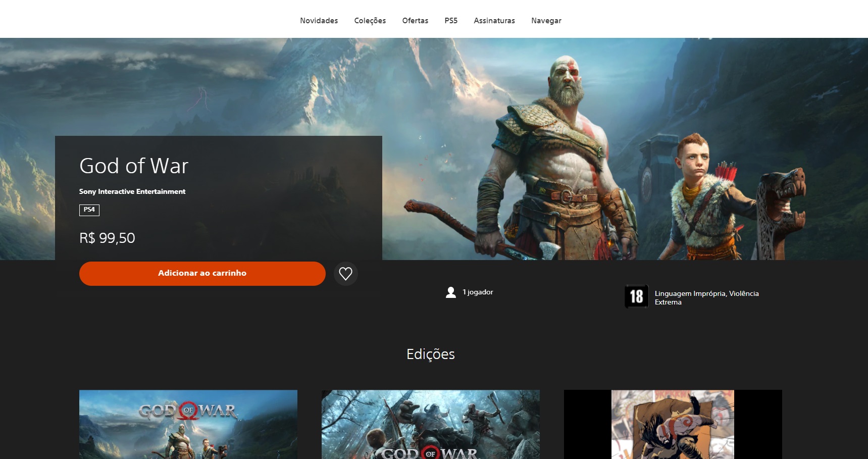Screen dimensions: 868x459
Task: Open the middle edition with the troll artwork
Action: pos(430,424)
